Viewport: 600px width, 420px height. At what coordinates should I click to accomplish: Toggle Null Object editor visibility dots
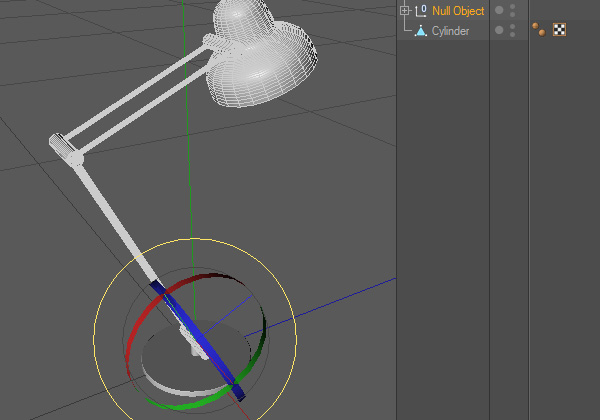(x=512, y=11)
